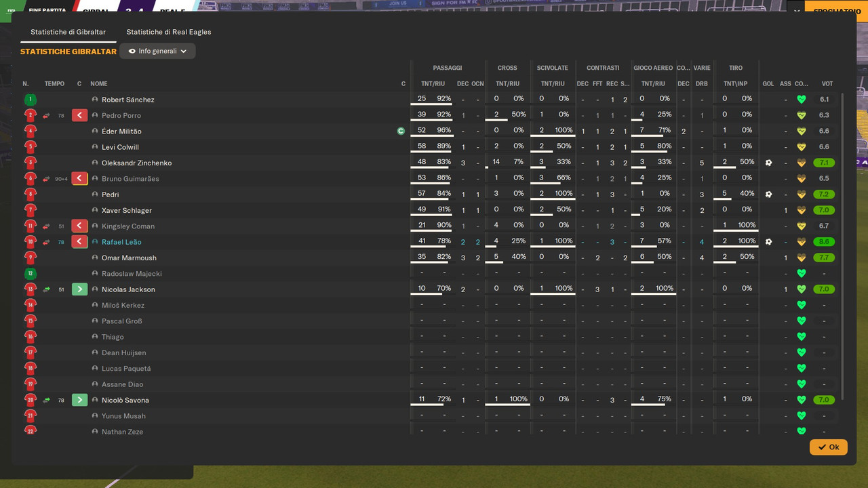Click the substituted-off arrow for Pedro Porro
This screenshot has height=488, width=868.
click(x=79, y=115)
